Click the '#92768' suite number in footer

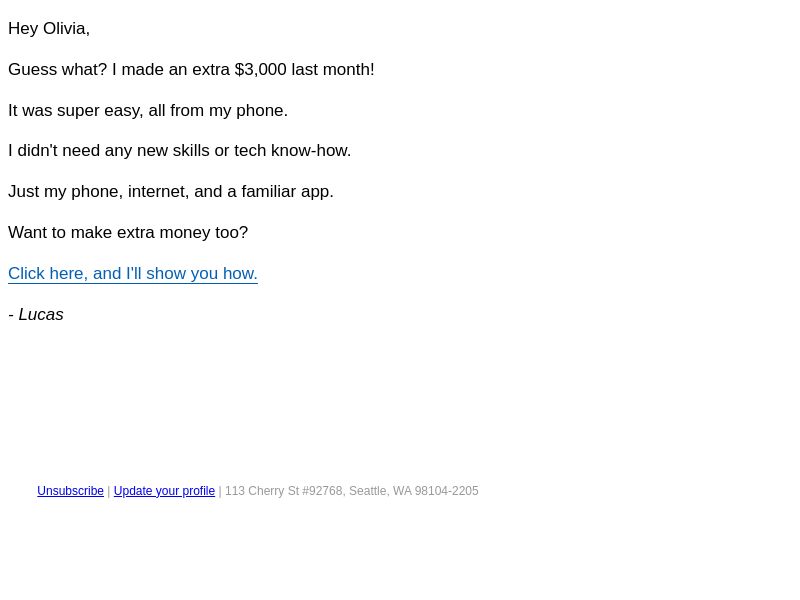323,491
